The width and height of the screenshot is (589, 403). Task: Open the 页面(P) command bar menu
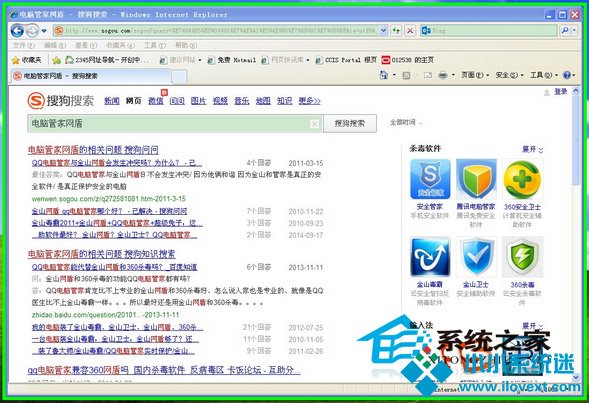tap(475, 75)
